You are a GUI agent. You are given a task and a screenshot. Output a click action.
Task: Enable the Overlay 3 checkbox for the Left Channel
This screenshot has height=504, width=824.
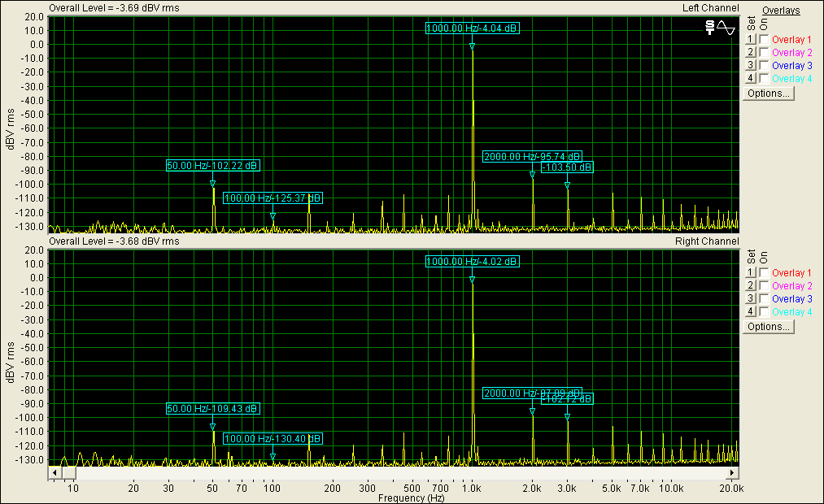click(764, 66)
